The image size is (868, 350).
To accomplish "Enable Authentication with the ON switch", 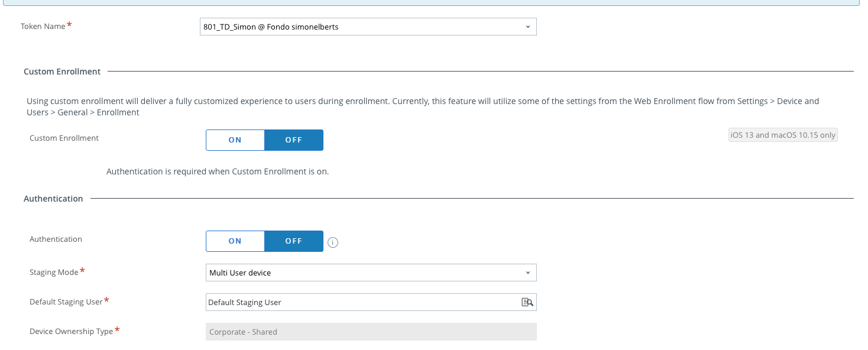I will (x=235, y=241).
